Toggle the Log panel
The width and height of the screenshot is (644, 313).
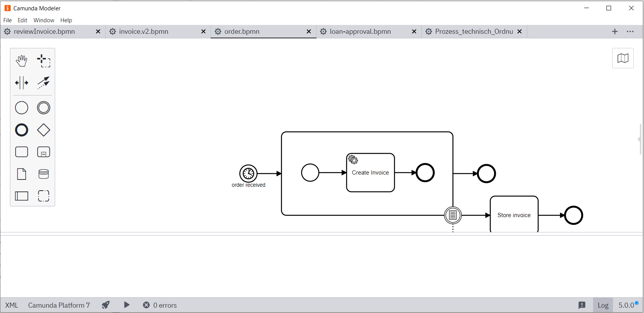(603, 305)
